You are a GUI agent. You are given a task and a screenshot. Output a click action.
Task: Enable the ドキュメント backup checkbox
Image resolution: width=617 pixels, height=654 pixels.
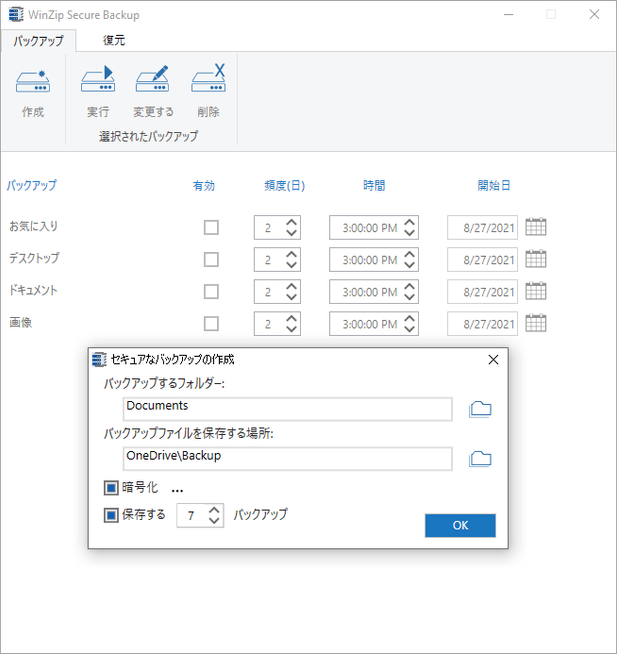coord(211,292)
